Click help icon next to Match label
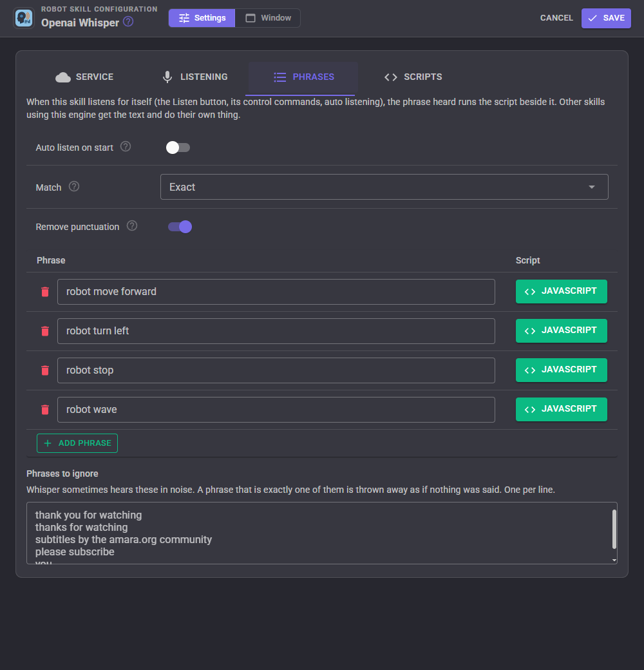 tap(74, 186)
